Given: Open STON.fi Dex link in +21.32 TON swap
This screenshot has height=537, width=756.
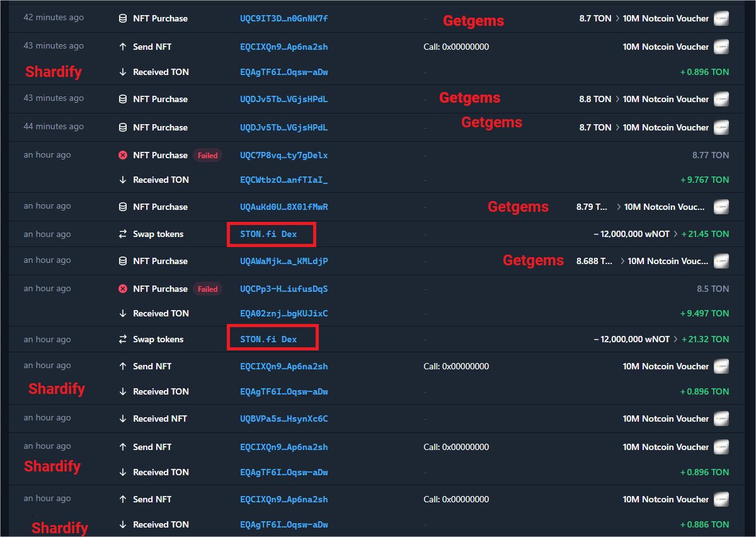Looking at the screenshot, I should click(268, 339).
